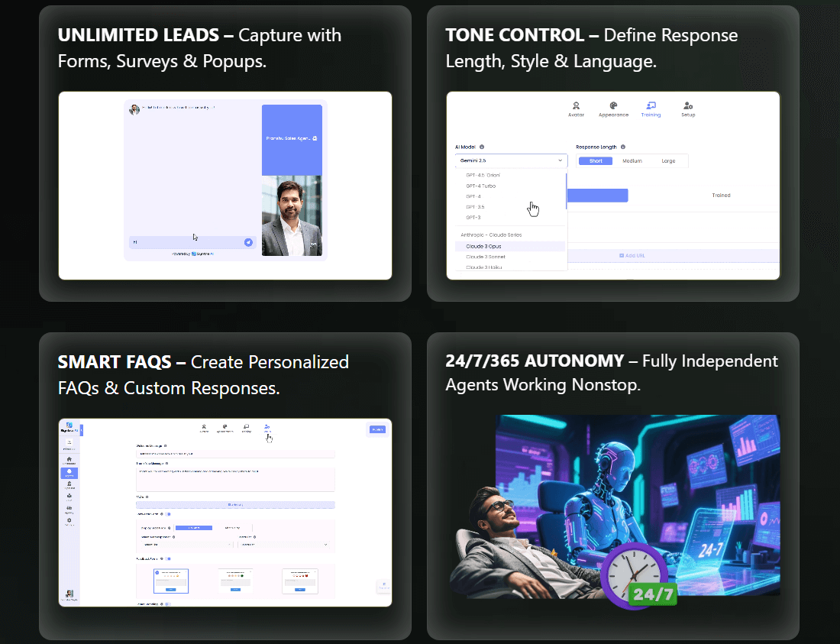Choose Medium response length

[x=632, y=161]
